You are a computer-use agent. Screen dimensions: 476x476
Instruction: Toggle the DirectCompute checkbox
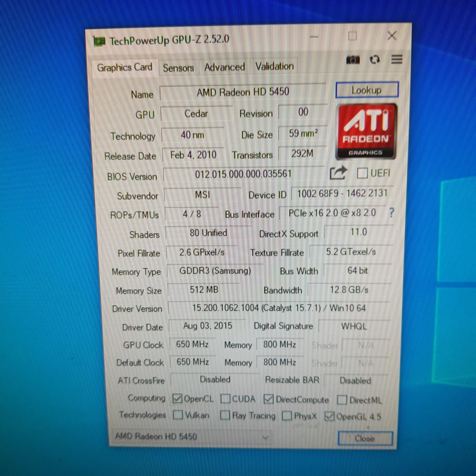[x=269, y=399]
